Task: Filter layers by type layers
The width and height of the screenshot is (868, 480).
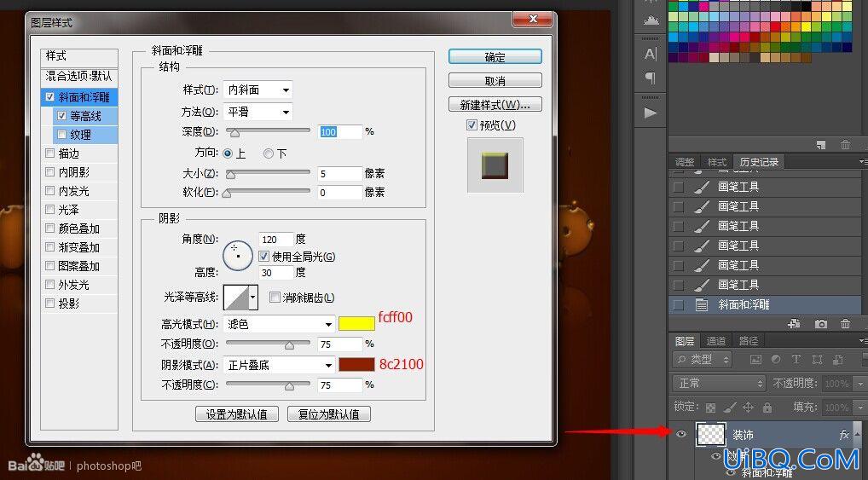Action: click(796, 359)
